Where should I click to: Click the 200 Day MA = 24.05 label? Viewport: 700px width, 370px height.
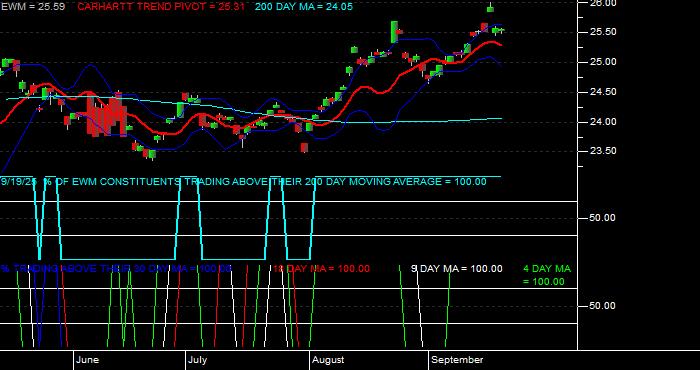tap(304, 7)
